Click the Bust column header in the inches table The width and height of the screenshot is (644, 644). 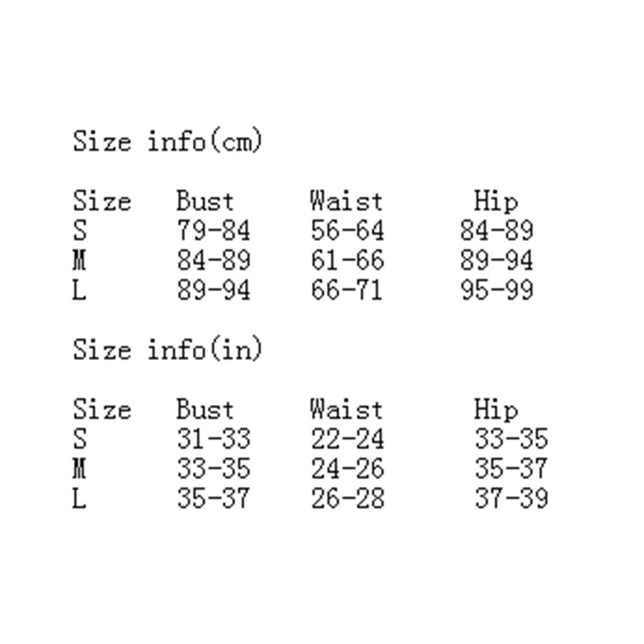[x=205, y=410]
